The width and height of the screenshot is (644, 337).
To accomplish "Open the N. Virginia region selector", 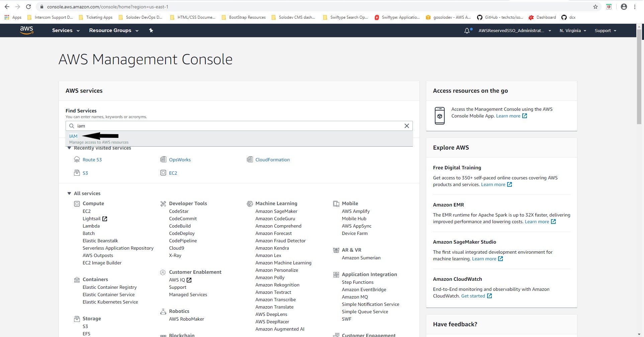I will tap(573, 30).
